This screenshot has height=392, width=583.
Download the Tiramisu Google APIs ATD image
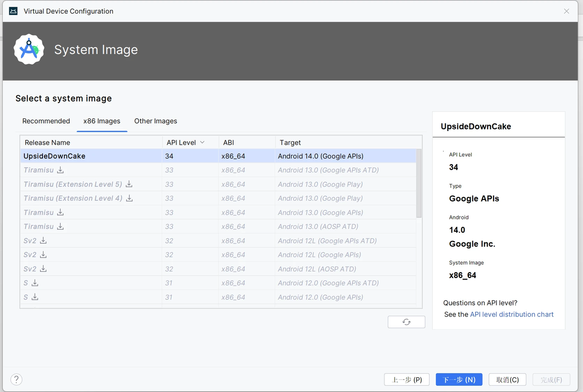(61, 170)
